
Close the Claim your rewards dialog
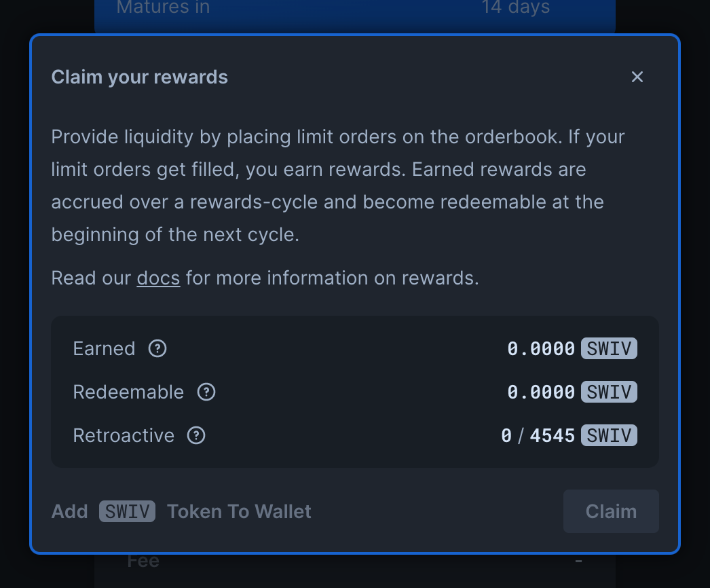(x=637, y=77)
